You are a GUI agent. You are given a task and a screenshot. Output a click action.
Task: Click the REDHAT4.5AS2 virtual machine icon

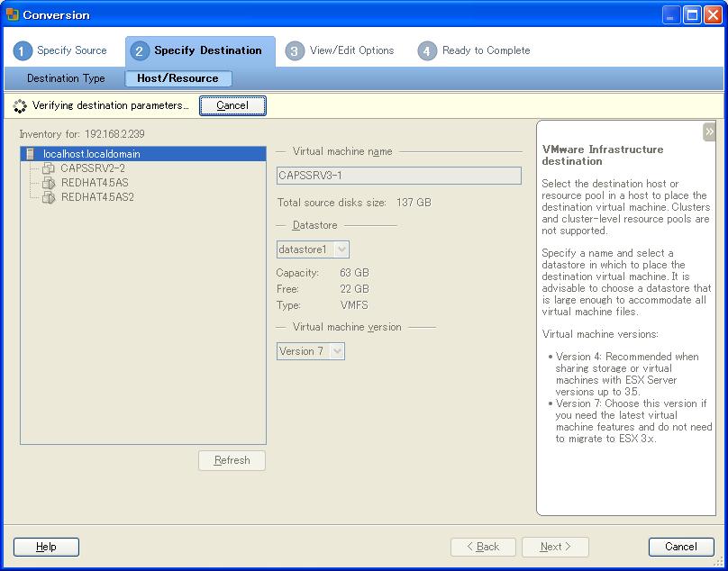pos(49,197)
